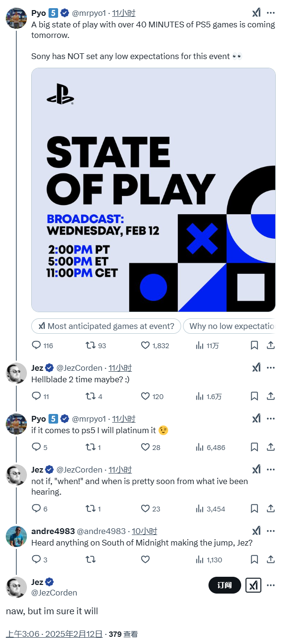Viewport: 282px width, 644px height.
Task: Bookmark Jez's Hellblade 2 reply
Action: pyautogui.click(x=255, y=396)
